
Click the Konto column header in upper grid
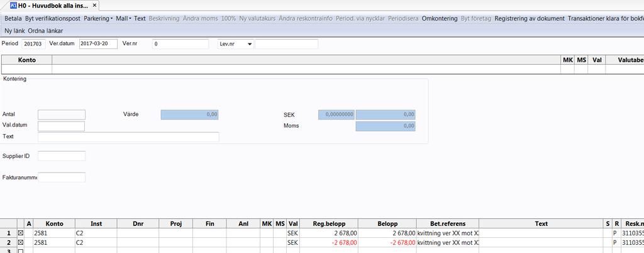tap(26, 60)
